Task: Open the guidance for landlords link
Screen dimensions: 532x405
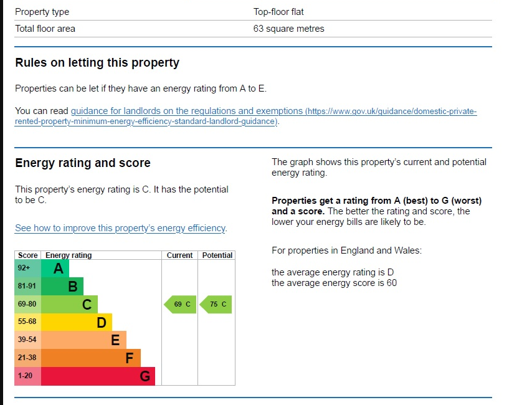Action: click(187, 111)
